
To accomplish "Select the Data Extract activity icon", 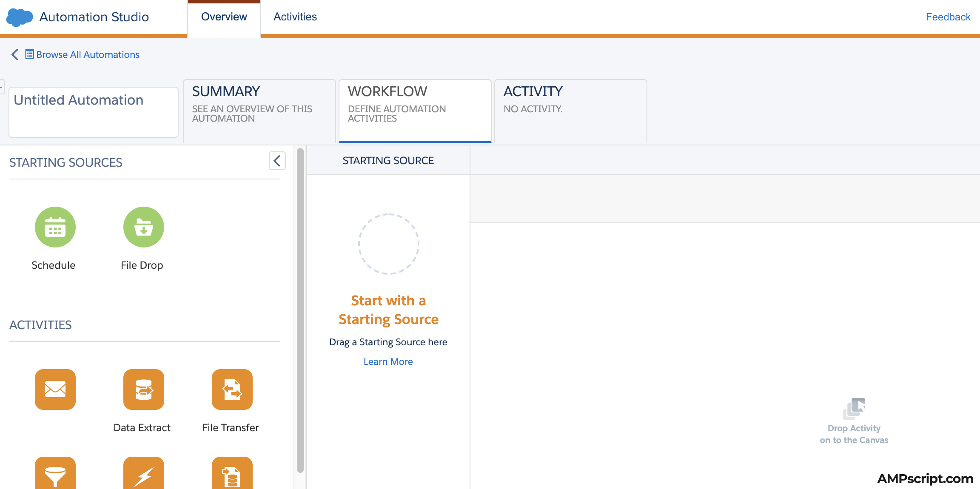I will (143, 389).
